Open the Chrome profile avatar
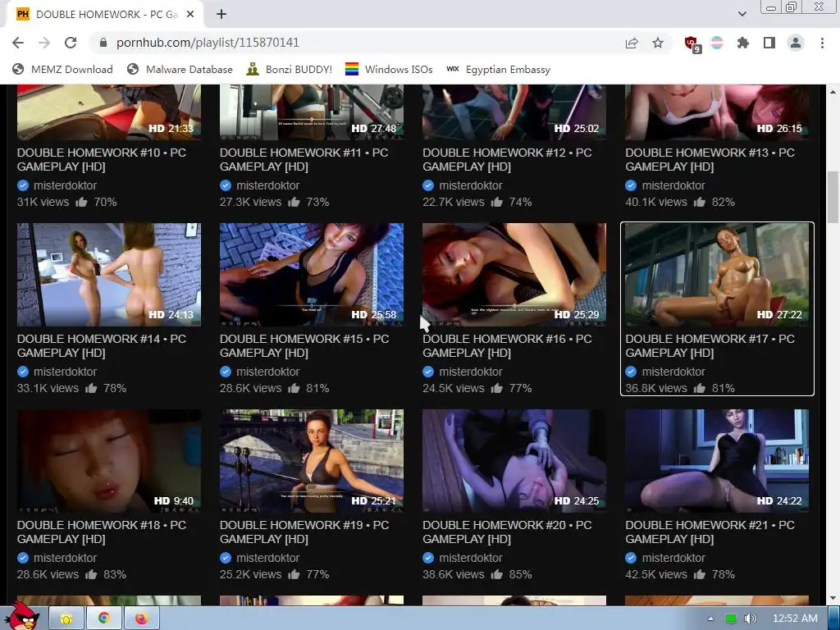Screen dimensions: 840x630 [796, 43]
